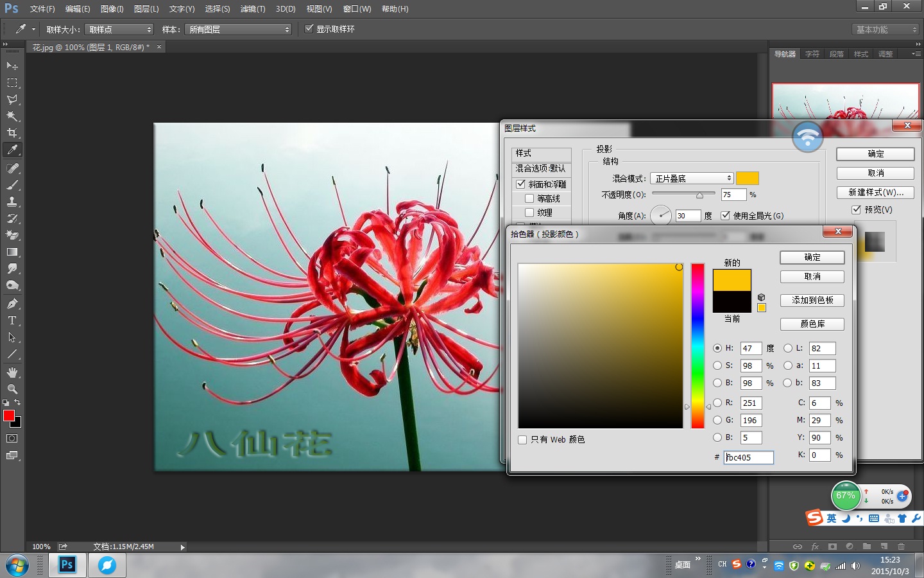Click the hex color field showing fbc405
Viewport: 924px width, 578px height.
[x=749, y=457]
